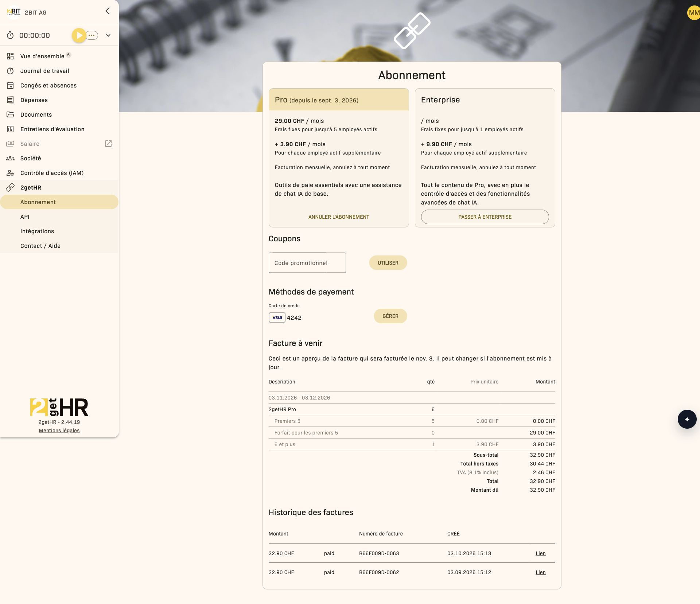Go to Congés et absences

(59, 85)
